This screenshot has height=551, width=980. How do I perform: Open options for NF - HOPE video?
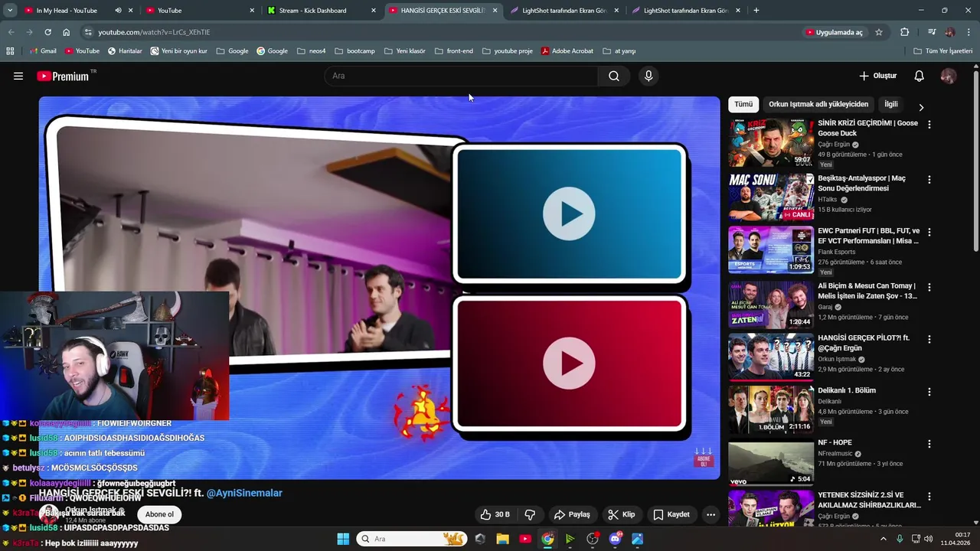coord(929,444)
